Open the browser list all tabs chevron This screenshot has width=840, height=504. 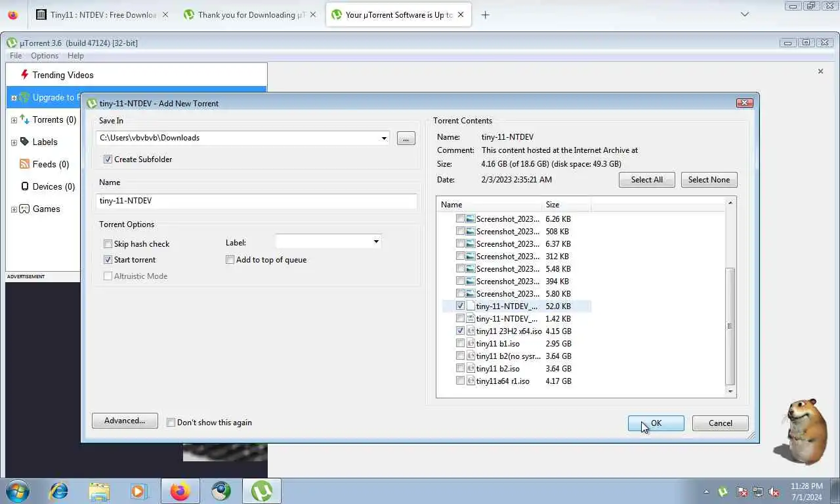point(745,14)
